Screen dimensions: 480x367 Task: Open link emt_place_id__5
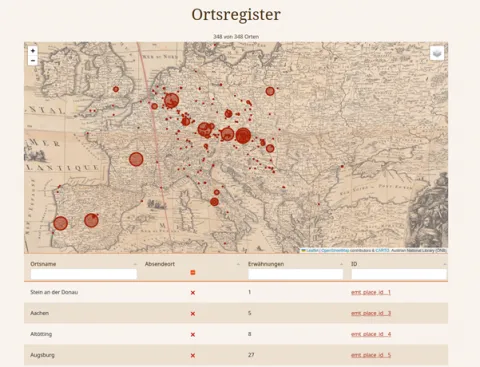coord(371,355)
